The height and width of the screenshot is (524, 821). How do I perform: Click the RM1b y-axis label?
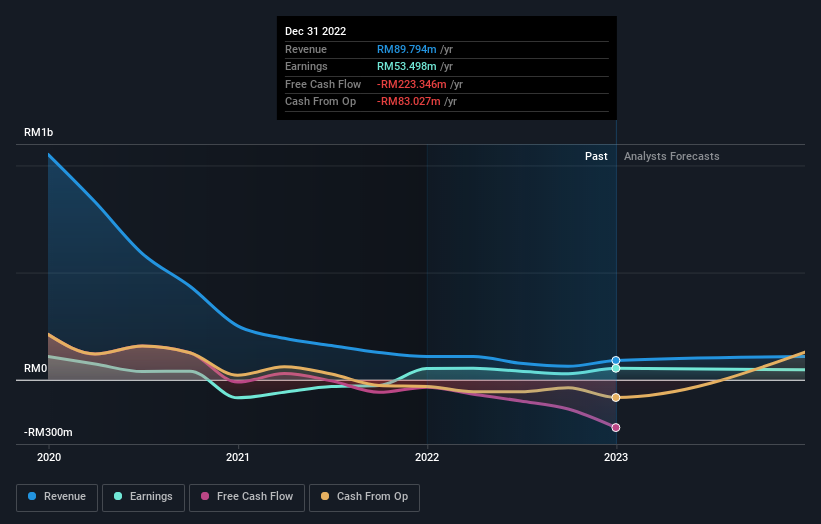click(38, 132)
